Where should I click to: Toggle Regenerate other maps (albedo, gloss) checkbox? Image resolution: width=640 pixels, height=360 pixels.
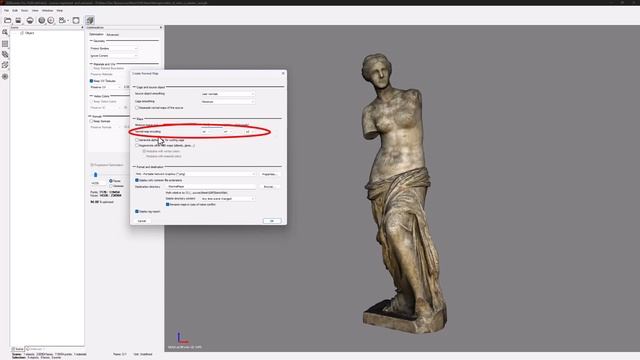click(137, 145)
